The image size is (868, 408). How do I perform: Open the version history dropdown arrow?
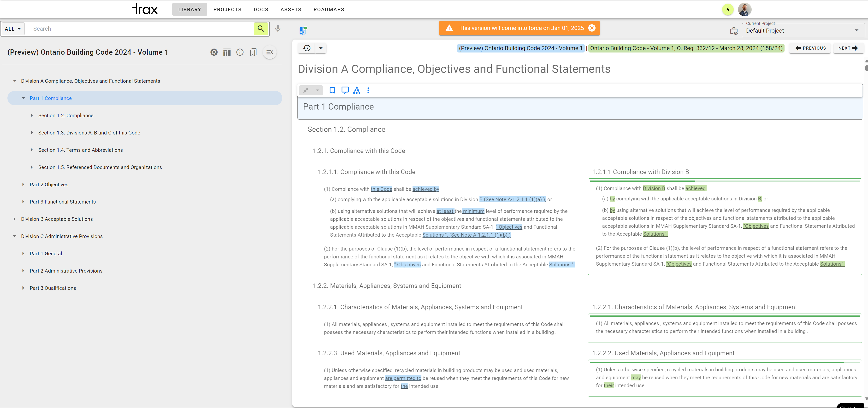click(x=321, y=48)
